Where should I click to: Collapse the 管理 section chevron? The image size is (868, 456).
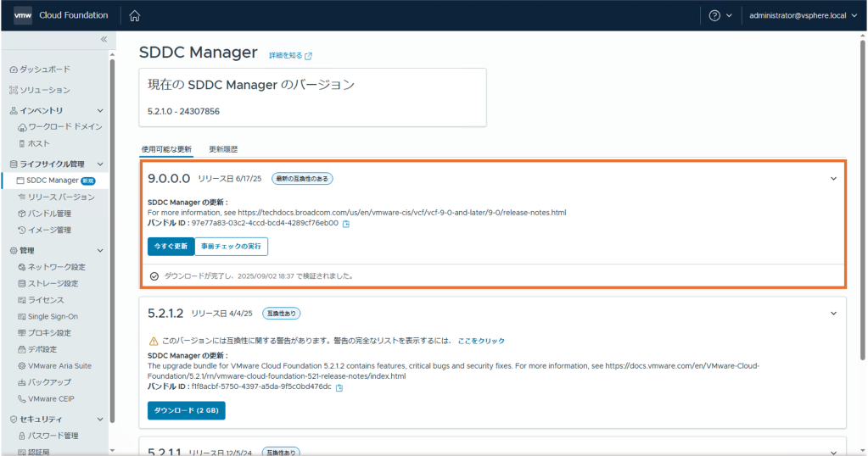click(100, 250)
